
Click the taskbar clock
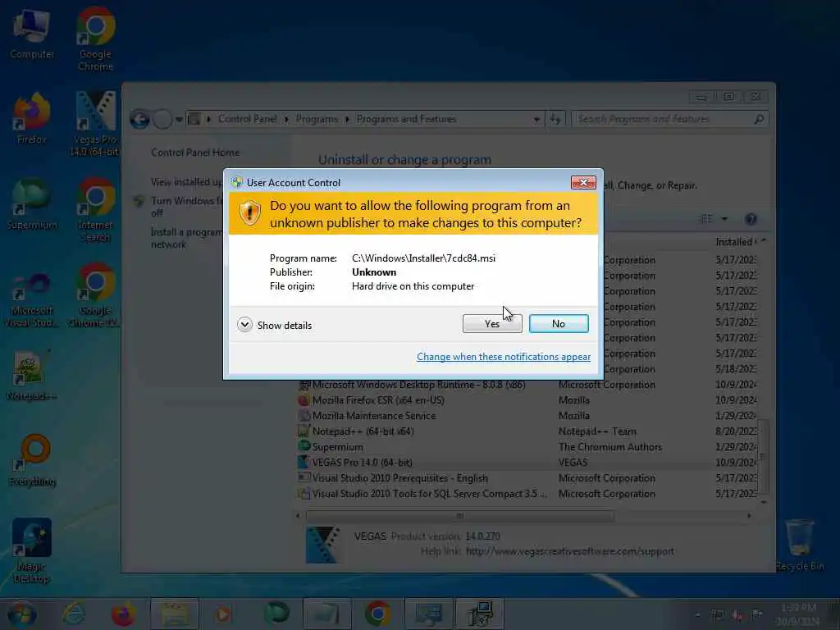[798, 614]
